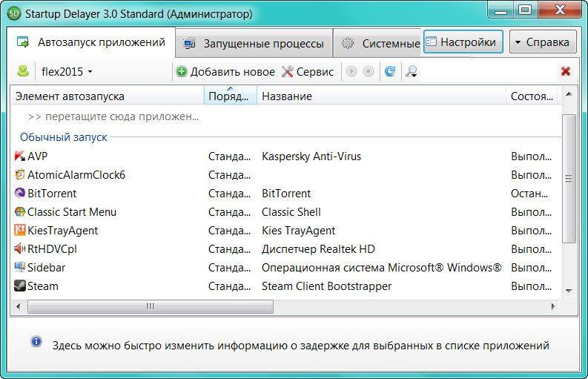Image resolution: width=588 pixels, height=379 pixels.
Task: Select the BitTorrent entry icon
Action: coord(19,194)
